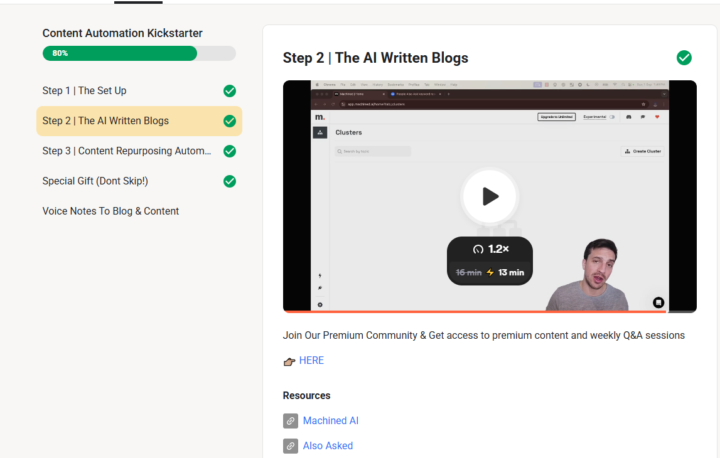The image size is (720, 458).
Task: Toggle completion checkmark beside Step 2 heading
Action: [684, 58]
